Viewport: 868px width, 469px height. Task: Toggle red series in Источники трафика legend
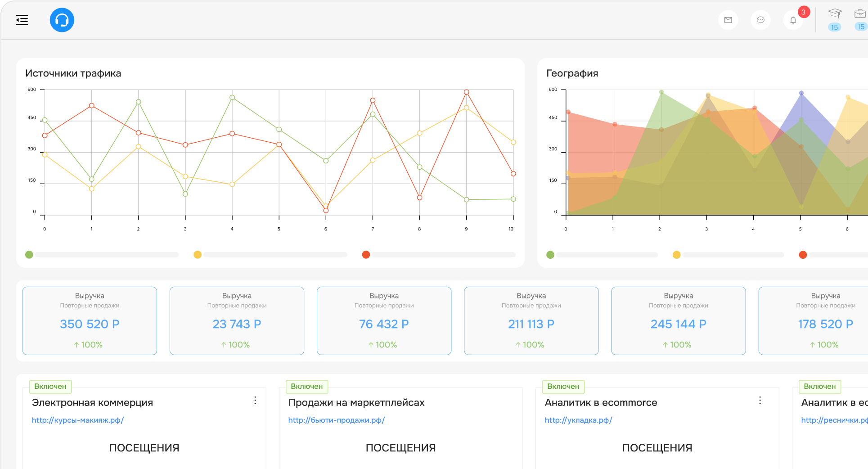[366, 255]
